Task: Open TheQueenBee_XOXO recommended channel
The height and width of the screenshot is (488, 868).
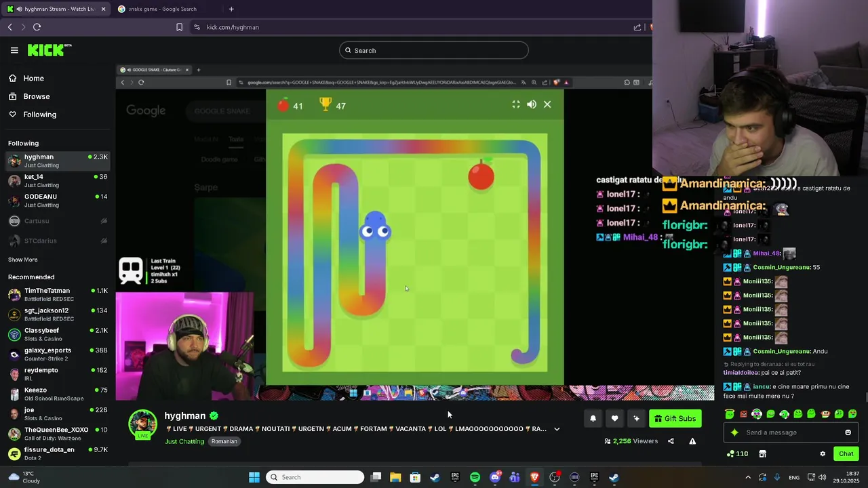Action: (x=58, y=434)
